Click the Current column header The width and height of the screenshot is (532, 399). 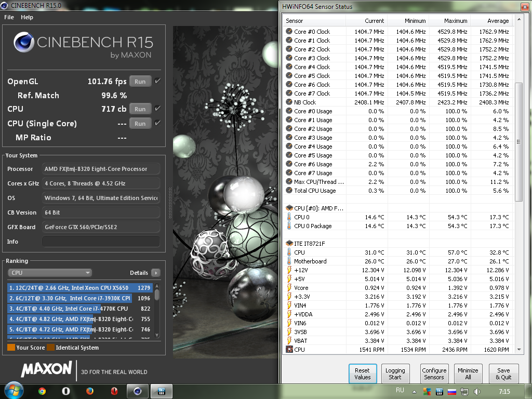[x=366, y=21]
